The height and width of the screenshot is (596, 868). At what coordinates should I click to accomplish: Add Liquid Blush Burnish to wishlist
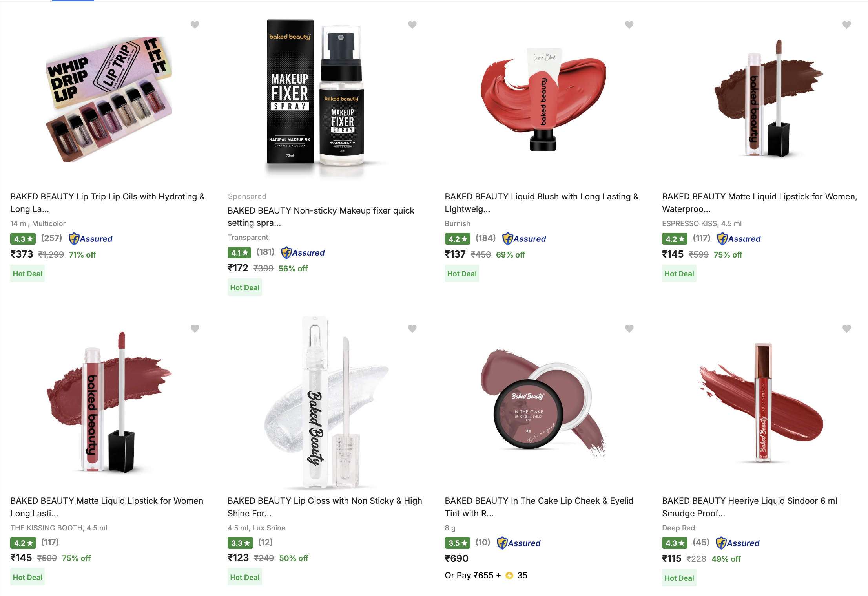click(629, 25)
